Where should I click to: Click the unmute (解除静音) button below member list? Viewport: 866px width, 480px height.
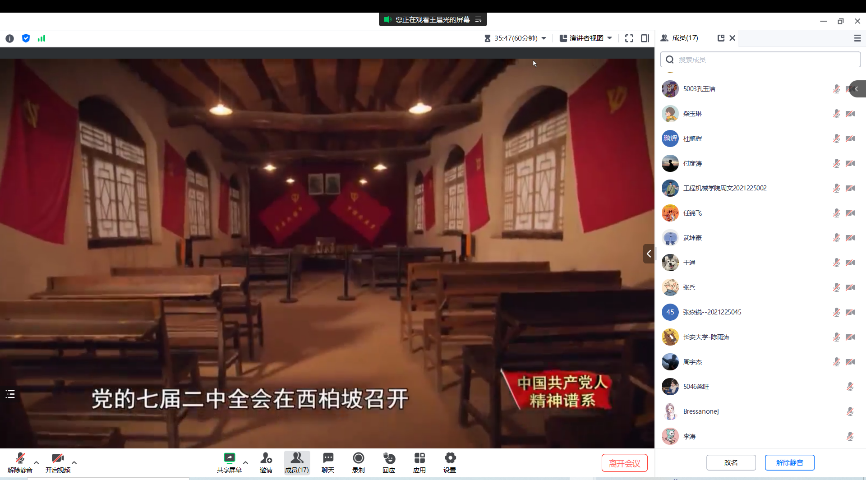789,463
